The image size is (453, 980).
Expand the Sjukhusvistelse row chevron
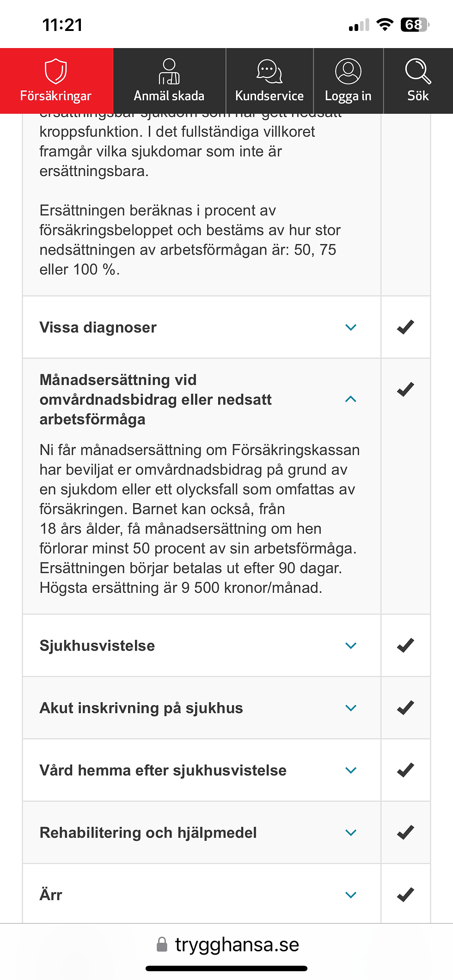[x=351, y=646]
